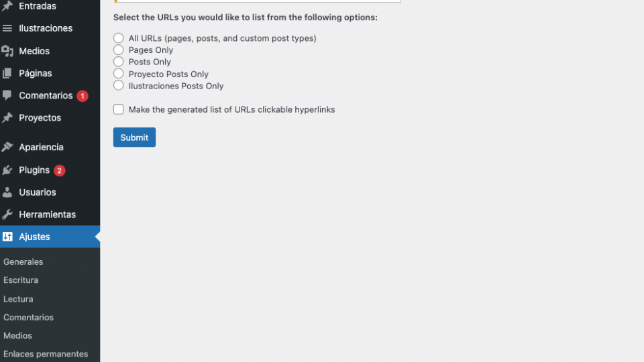Open Enlaces permanentes settings link
The height and width of the screenshot is (362, 644).
[x=46, y=354]
